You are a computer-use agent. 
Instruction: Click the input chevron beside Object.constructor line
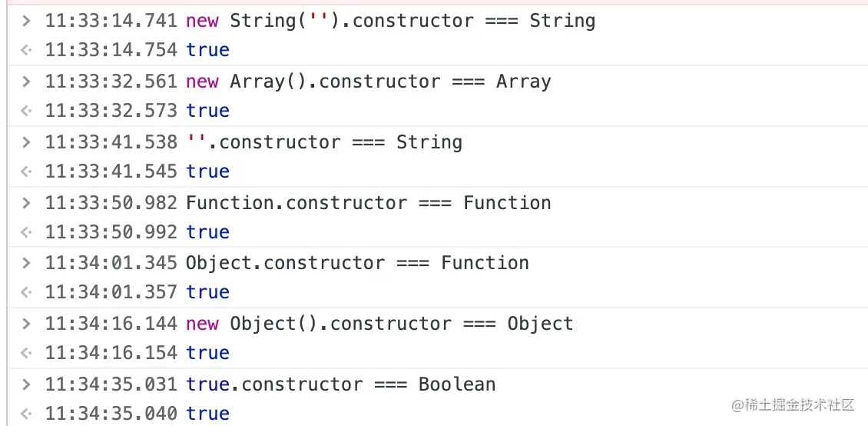[x=26, y=263]
